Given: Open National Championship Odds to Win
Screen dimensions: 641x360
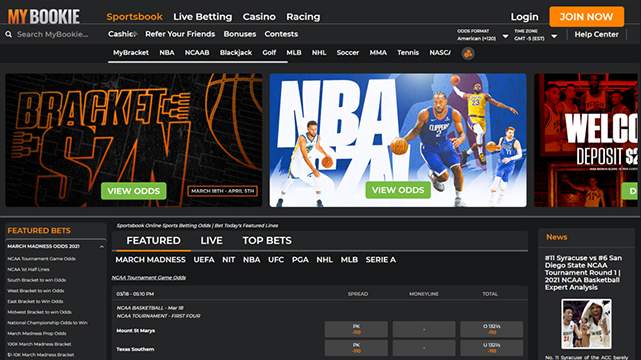Looking at the screenshot, I should pyautogui.click(x=47, y=322).
